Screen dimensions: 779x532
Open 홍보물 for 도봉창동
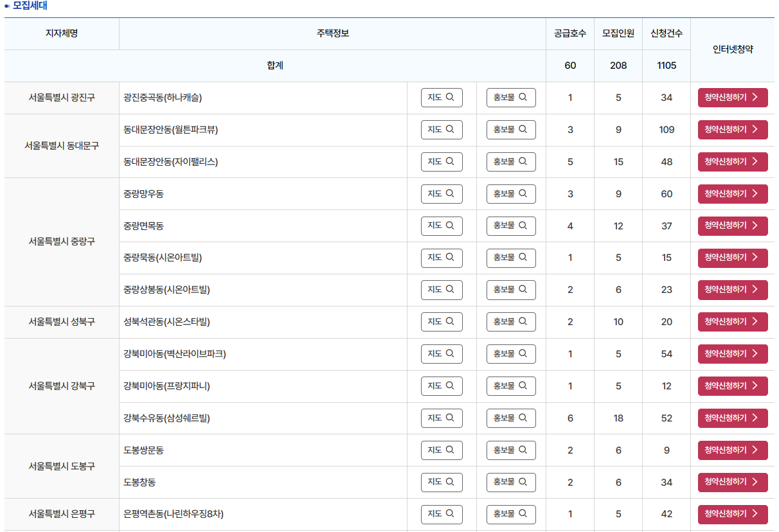511,483
